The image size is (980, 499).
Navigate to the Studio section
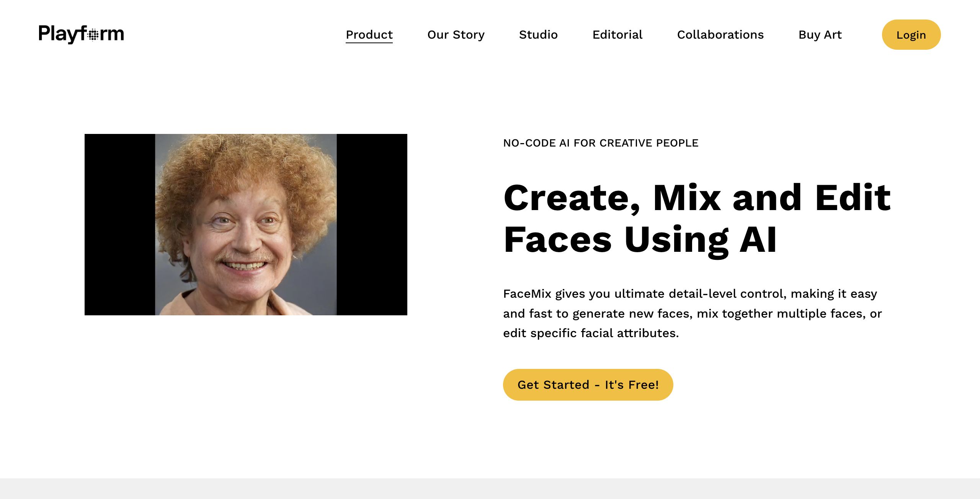coord(538,35)
